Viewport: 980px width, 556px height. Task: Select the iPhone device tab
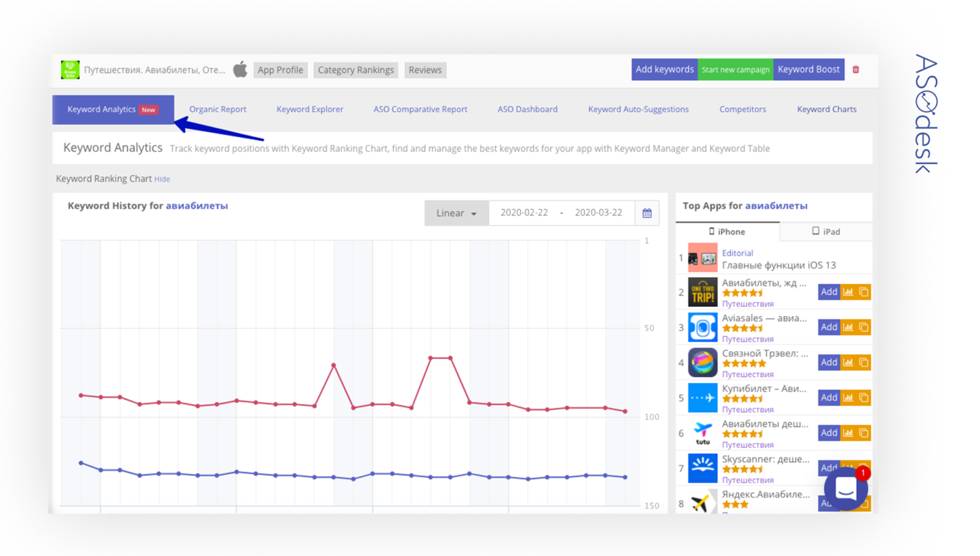tap(727, 231)
